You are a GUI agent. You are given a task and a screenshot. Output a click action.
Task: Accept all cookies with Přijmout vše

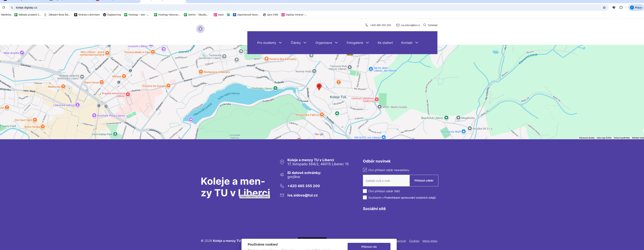click(x=369, y=247)
